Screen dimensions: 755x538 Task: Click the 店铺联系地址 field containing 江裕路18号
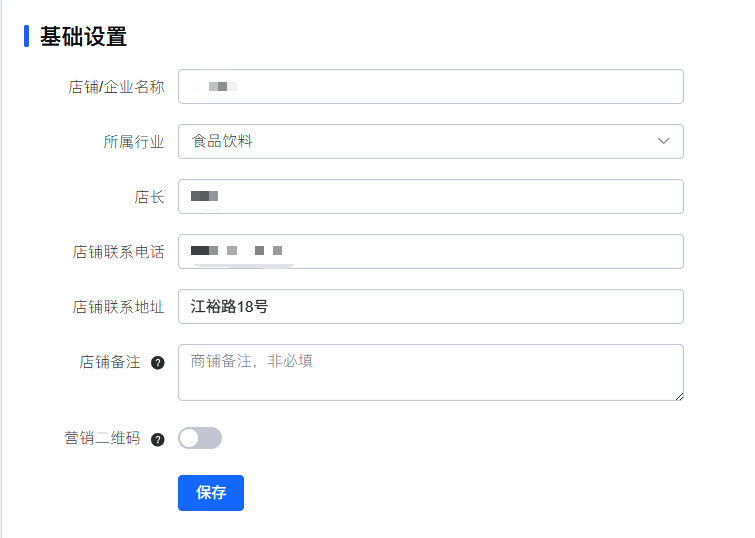click(x=430, y=306)
